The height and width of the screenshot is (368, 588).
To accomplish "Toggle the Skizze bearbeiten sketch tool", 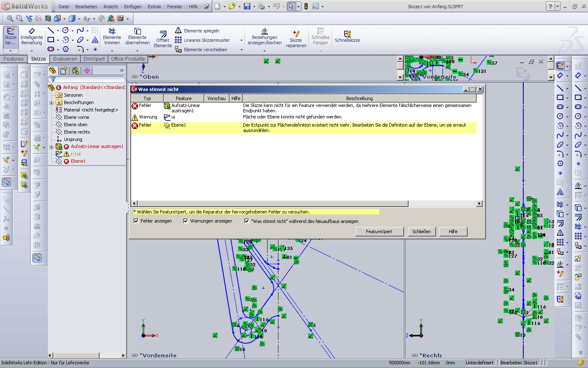I will [11, 36].
